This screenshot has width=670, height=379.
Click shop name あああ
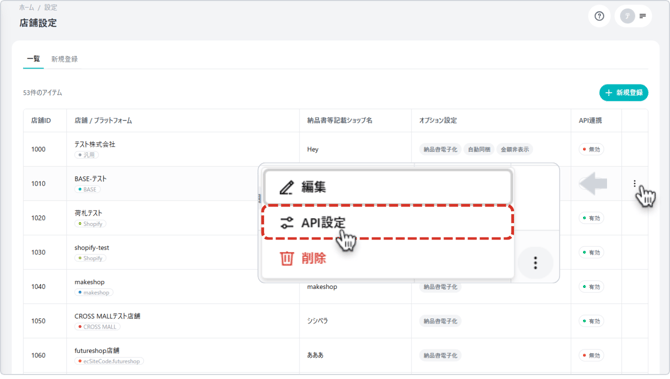315,355
